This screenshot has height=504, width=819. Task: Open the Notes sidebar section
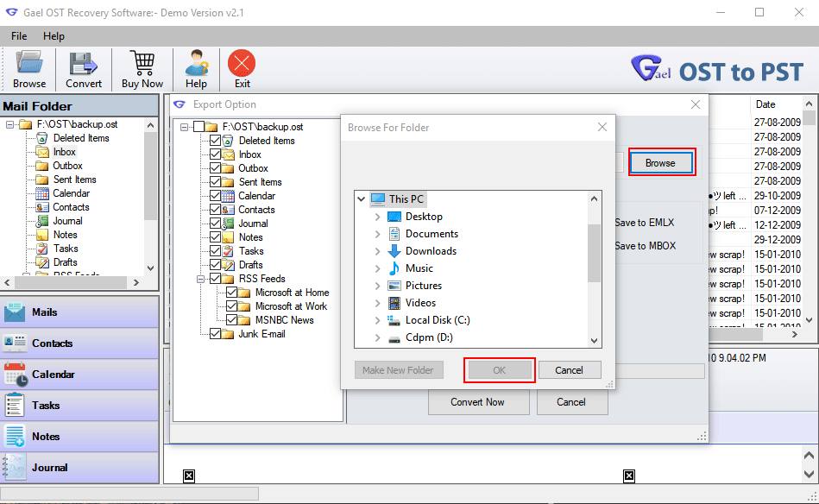click(x=80, y=437)
